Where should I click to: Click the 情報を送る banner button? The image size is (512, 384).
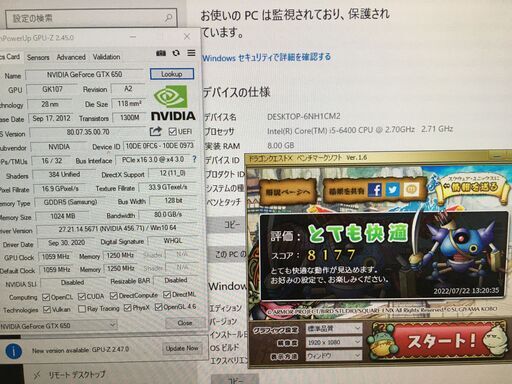[x=472, y=188]
